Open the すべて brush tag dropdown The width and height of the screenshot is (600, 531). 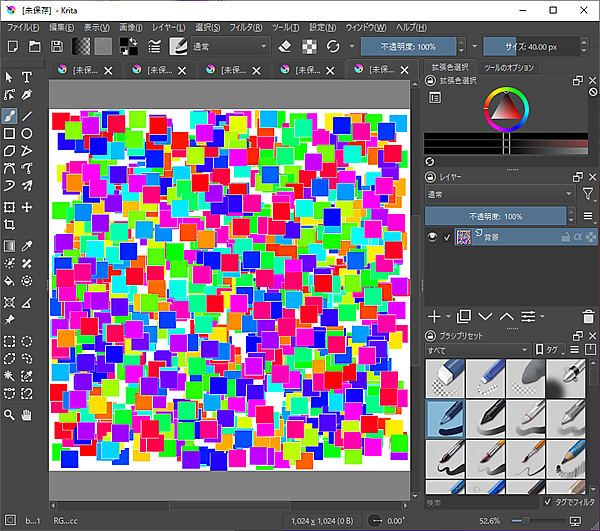coord(476,350)
